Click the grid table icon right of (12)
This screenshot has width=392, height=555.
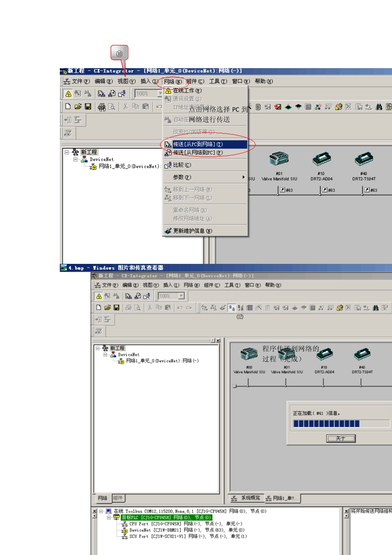[x=250, y=308]
